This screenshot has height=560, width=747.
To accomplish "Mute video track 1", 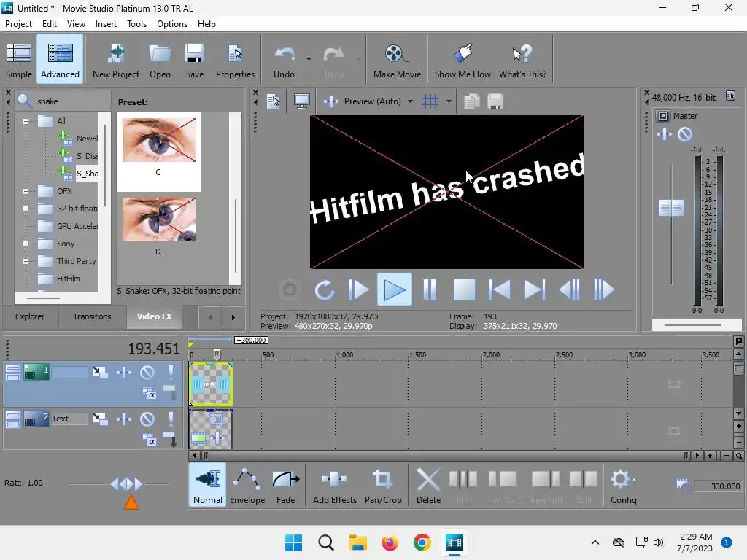I will (147, 373).
